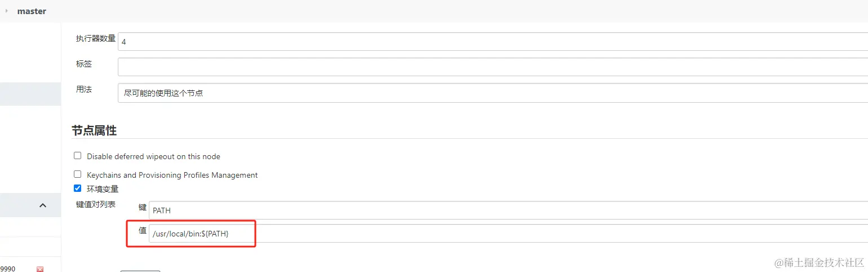868x272 pixels.
Task: Collapse the sidebar section with the up chevron
Action: point(43,205)
